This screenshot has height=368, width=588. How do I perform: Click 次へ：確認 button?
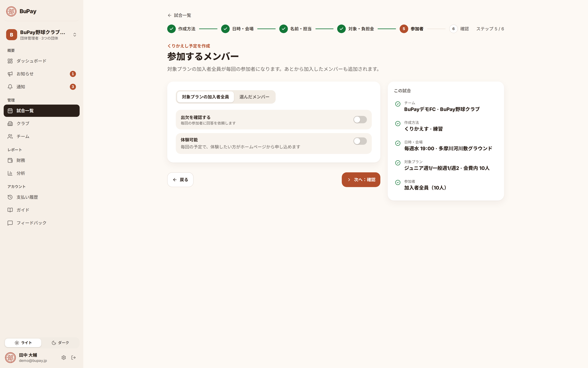(361, 180)
